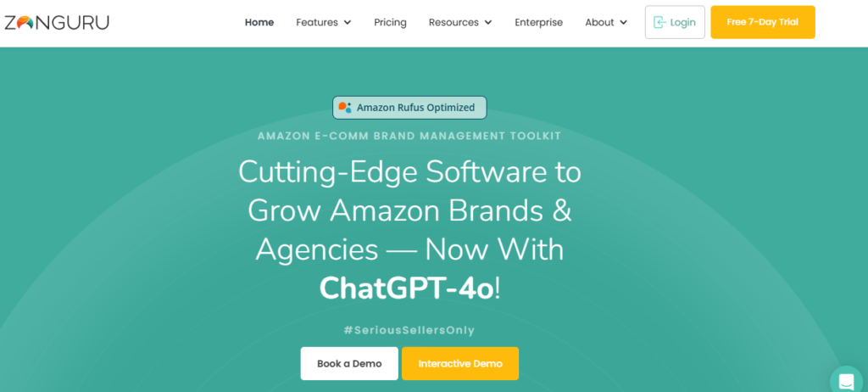Click the Amazon E-Comm Brand Management Toolkit subtitle
The width and height of the screenshot is (868, 392).
409,136
